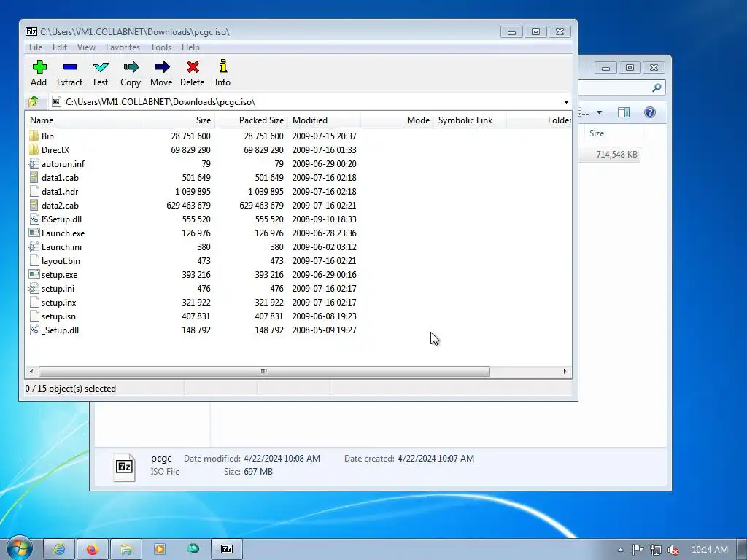Expand the address path dropdown
This screenshot has width=747, height=560.
pyautogui.click(x=566, y=102)
